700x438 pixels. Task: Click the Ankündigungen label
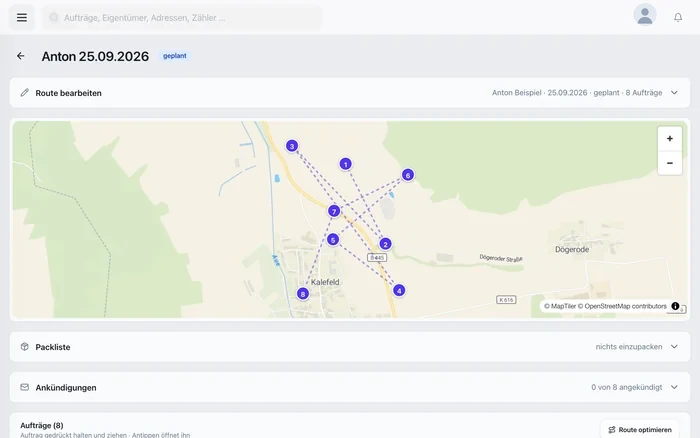66,388
